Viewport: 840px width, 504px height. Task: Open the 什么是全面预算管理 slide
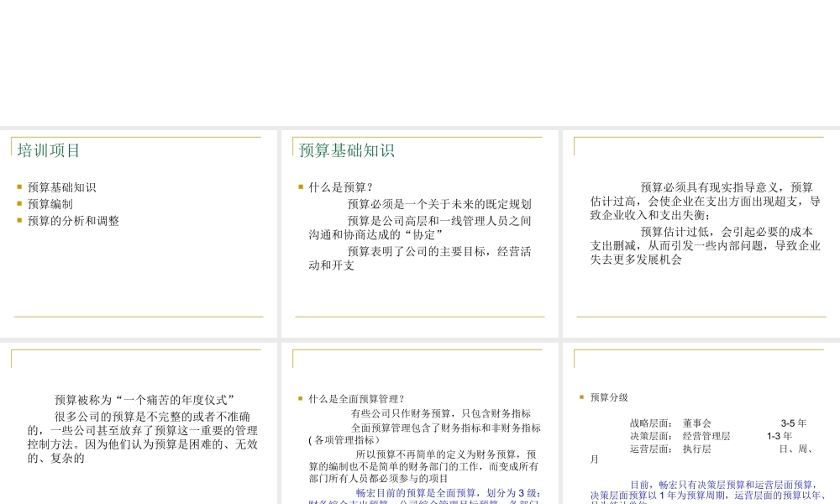[419, 423]
